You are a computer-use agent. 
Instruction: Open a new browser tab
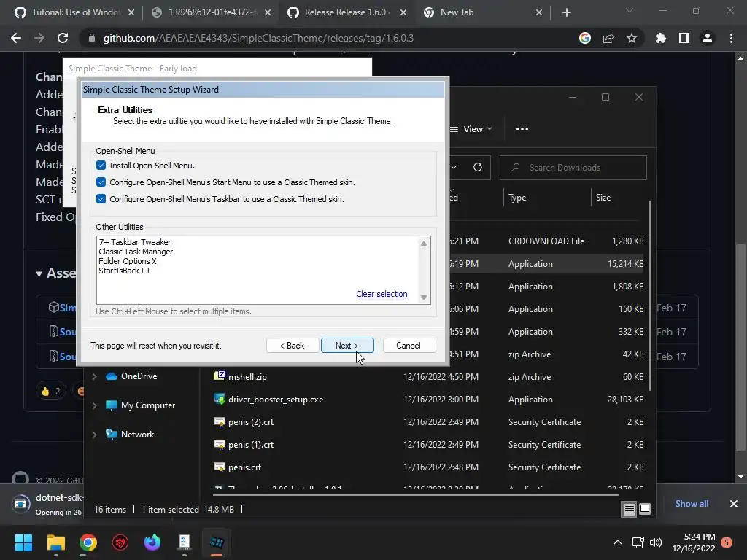[566, 12]
